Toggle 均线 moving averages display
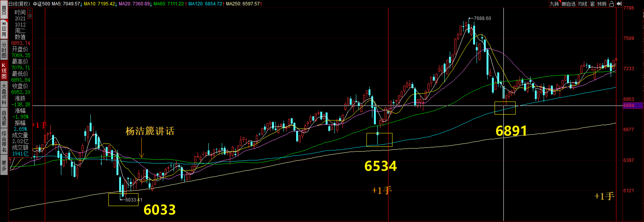Viewport: 644px width, 222px height. 583,4
